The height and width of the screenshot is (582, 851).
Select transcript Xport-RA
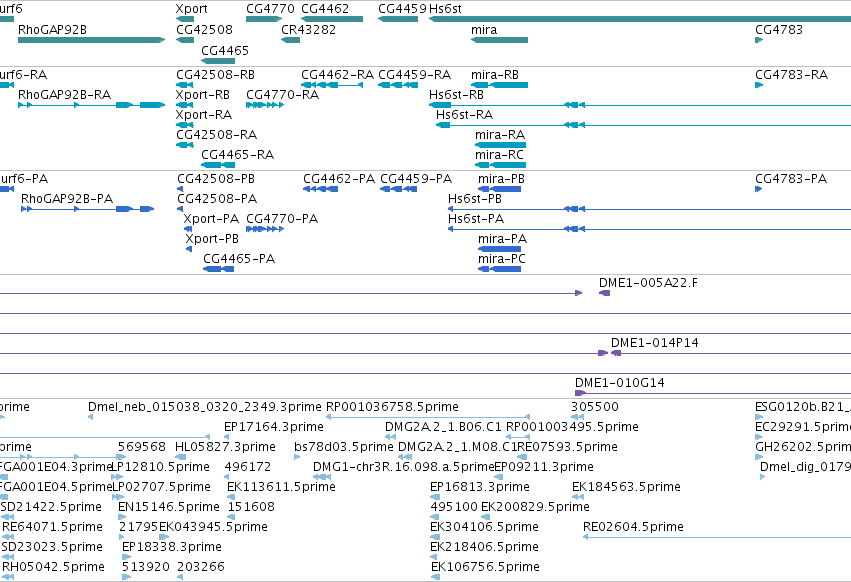(x=185, y=125)
